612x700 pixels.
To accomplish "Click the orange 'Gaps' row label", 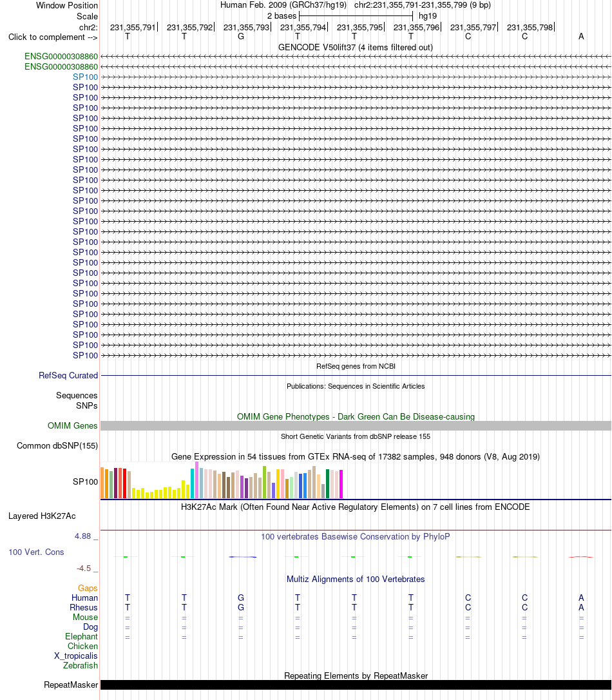I will (x=88, y=588).
